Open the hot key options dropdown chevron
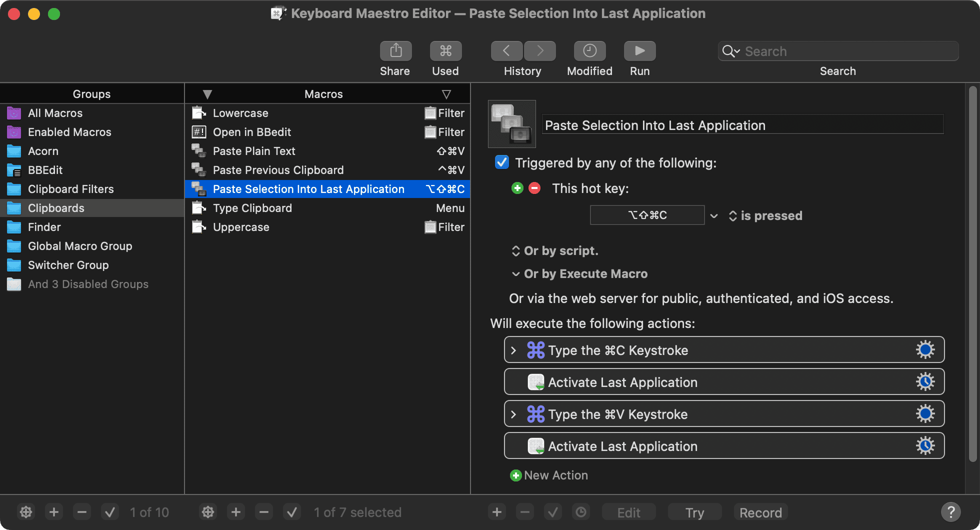The image size is (980, 530). (x=714, y=215)
